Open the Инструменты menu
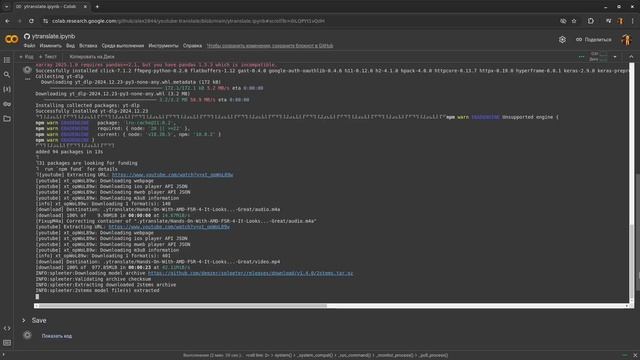This screenshot has width=640, height=360. (163, 46)
